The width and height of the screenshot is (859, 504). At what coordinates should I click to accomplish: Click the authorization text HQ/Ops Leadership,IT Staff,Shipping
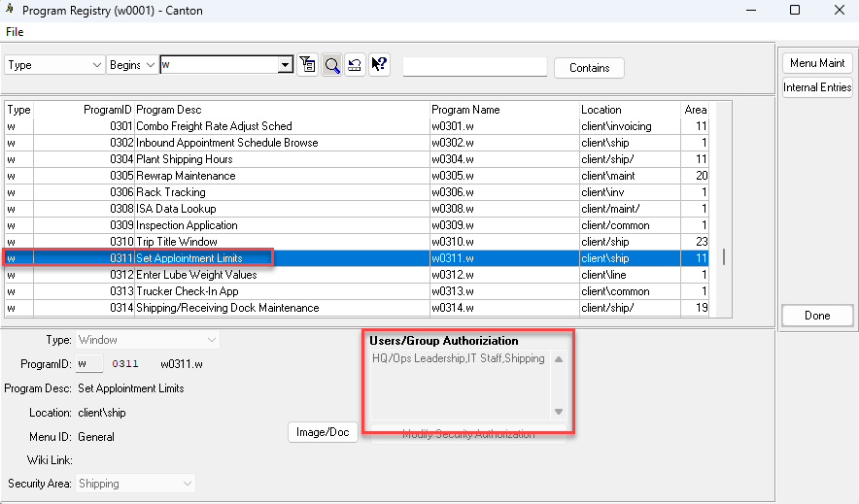coord(459,358)
